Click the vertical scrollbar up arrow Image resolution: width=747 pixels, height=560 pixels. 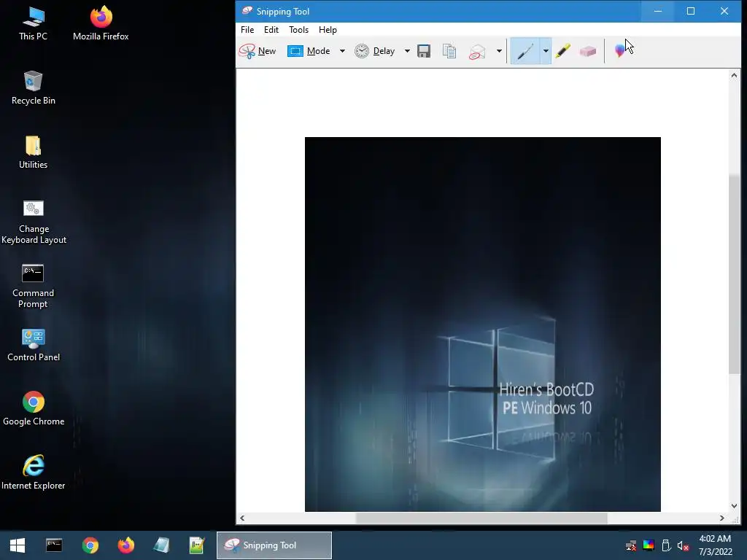[x=734, y=75]
